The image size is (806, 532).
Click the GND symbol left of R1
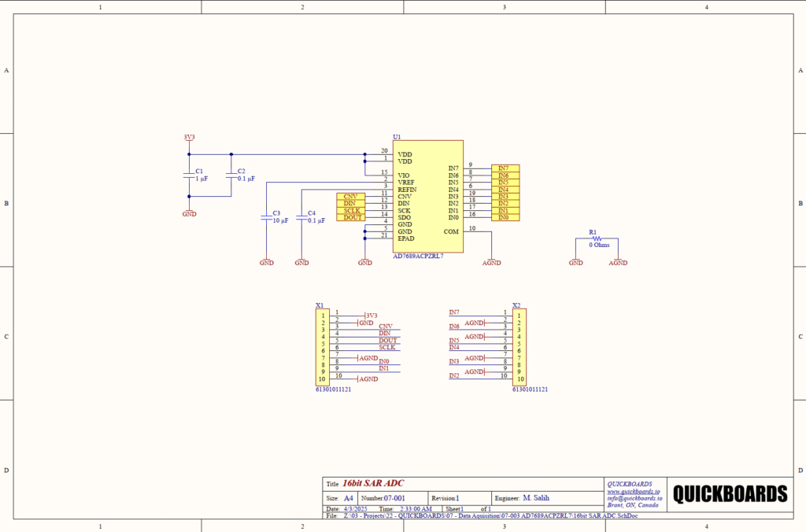coord(576,262)
